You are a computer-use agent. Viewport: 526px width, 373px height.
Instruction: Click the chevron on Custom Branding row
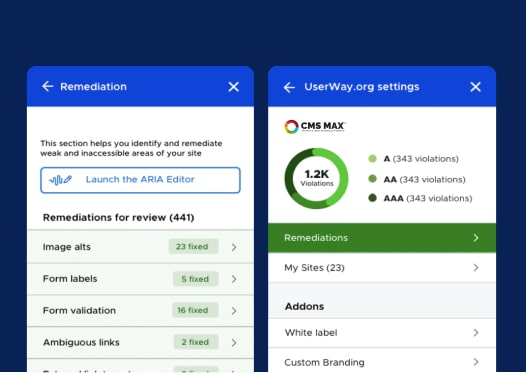click(476, 362)
